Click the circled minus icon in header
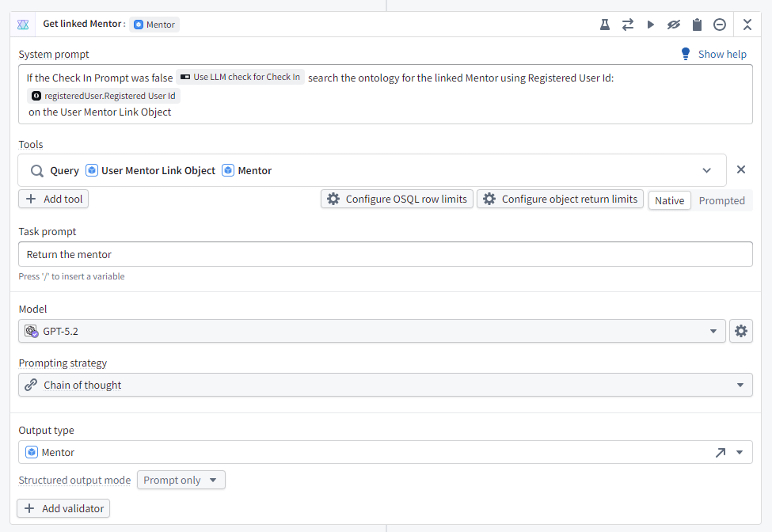Image resolution: width=772 pixels, height=532 pixels. coord(720,25)
